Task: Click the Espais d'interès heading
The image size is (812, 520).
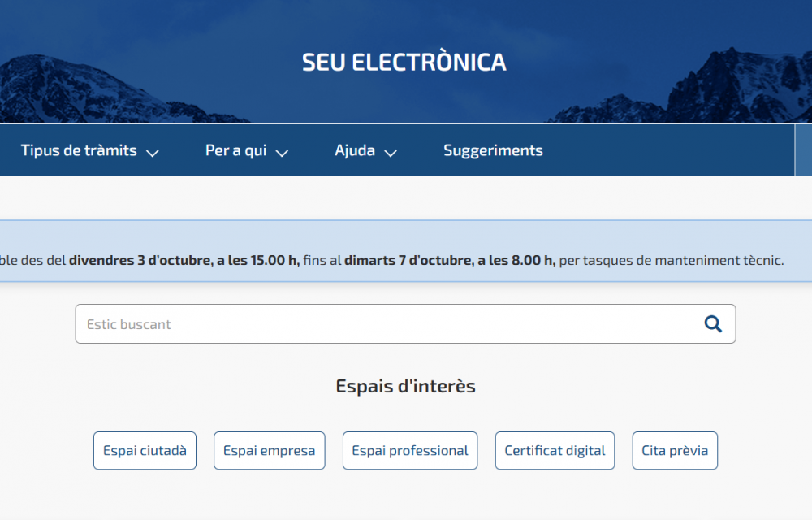Action: click(x=405, y=386)
